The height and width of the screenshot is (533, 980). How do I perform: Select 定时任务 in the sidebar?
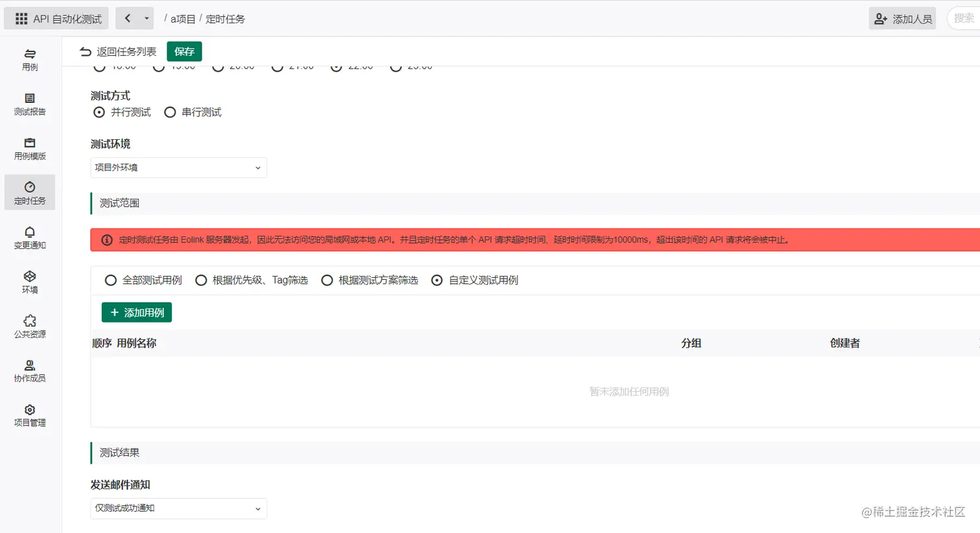point(30,193)
